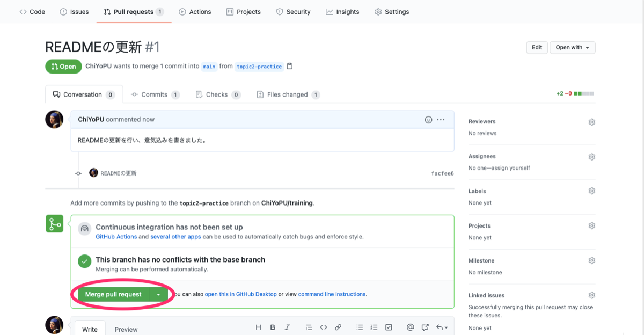The height and width of the screenshot is (335, 644).
Task: Click the topic2-practice head branch label
Action: [x=259, y=67]
